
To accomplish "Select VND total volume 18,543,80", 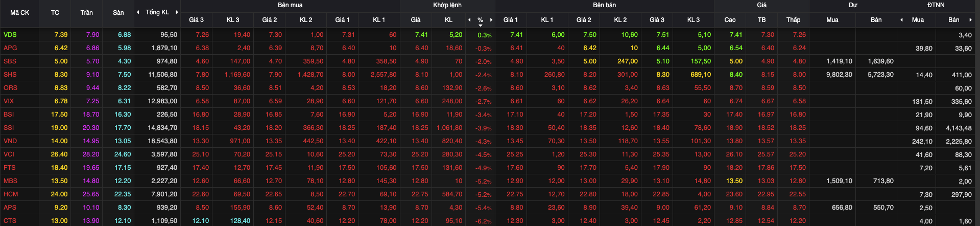I will pyautogui.click(x=162, y=141).
